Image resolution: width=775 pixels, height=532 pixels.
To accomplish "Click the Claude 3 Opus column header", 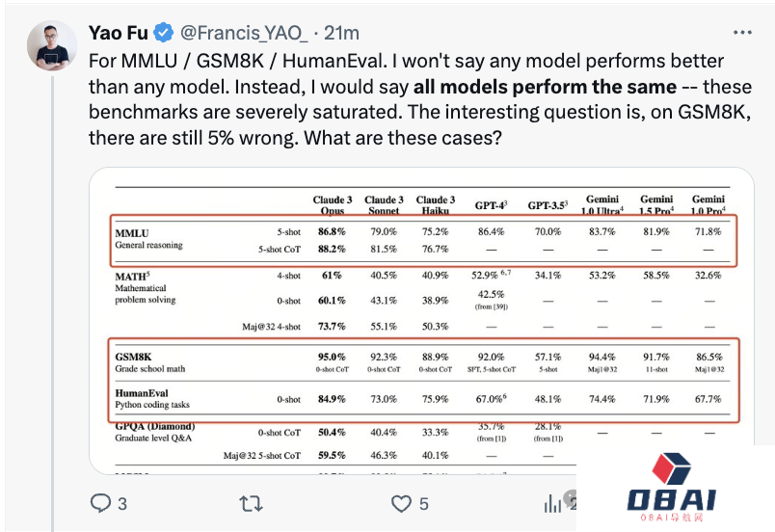I will (x=331, y=202).
